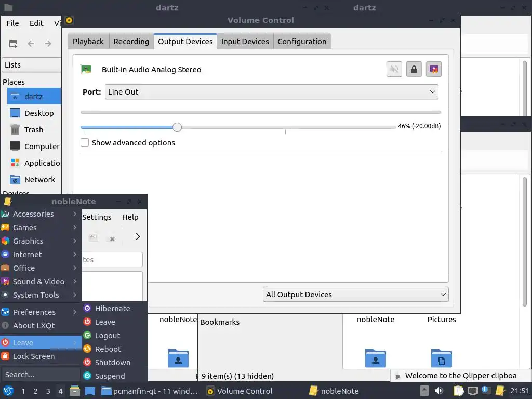Image resolution: width=532 pixels, height=399 pixels.
Task: Set Built-in Audio as fallback device
Action: [x=434, y=69]
